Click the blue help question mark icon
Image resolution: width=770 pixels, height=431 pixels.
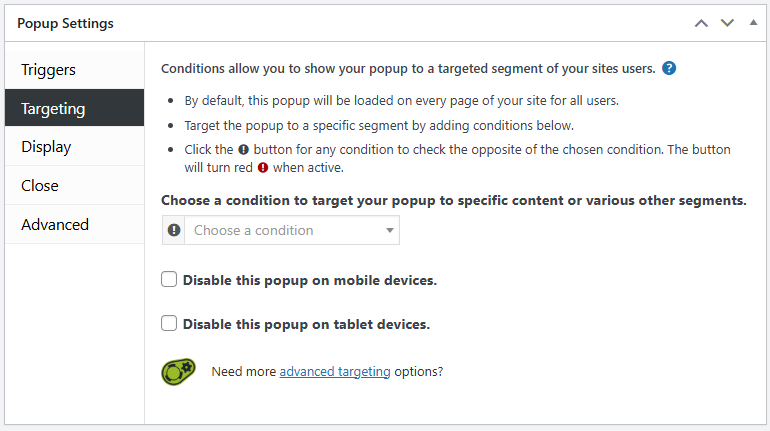tap(669, 69)
